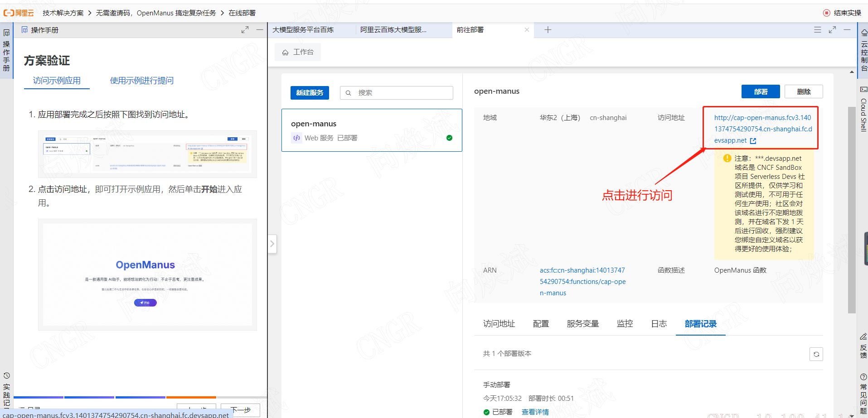Switch to the 大模型服务平台百炼 tab
The width and height of the screenshot is (868, 418).
coord(303,30)
